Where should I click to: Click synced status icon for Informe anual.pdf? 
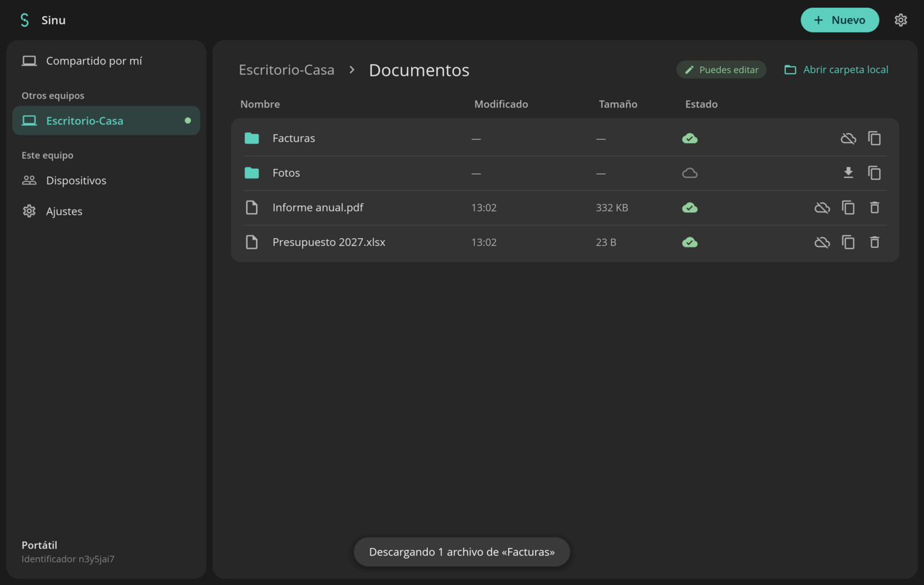[690, 208]
